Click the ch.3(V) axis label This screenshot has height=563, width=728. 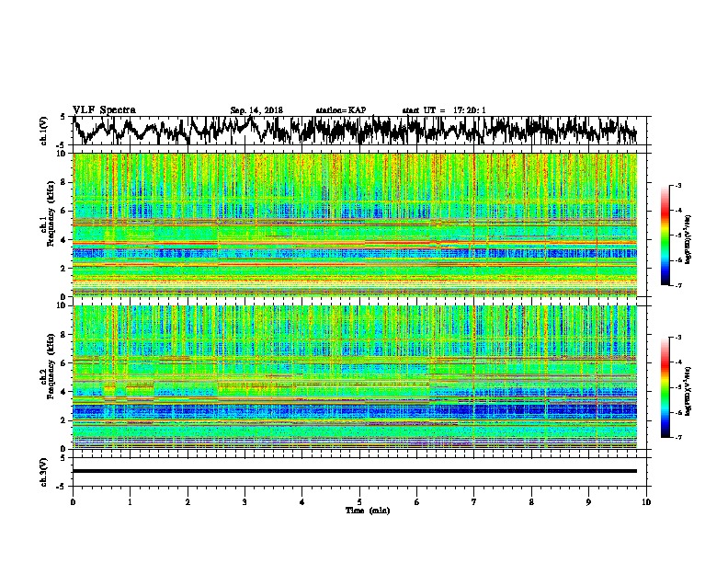coord(44,472)
